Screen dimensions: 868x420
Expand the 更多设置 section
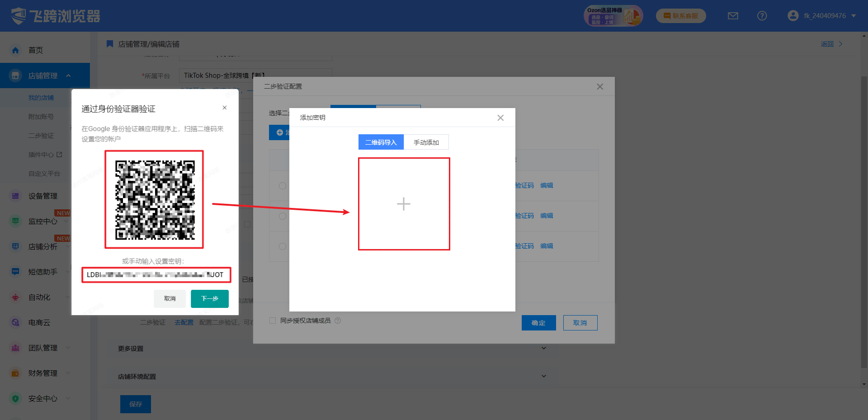[x=544, y=348]
